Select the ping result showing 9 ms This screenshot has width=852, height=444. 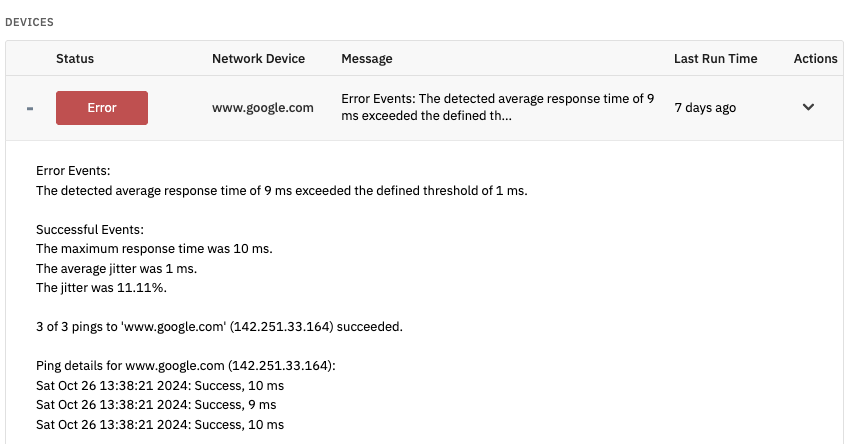(x=156, y=405)
